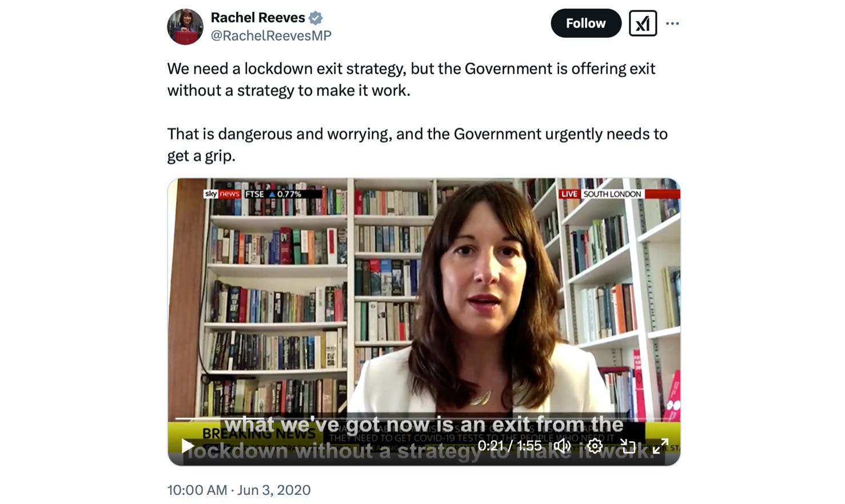Click the Sky News logo in video
845x504 pixels.
click(222, 194)
